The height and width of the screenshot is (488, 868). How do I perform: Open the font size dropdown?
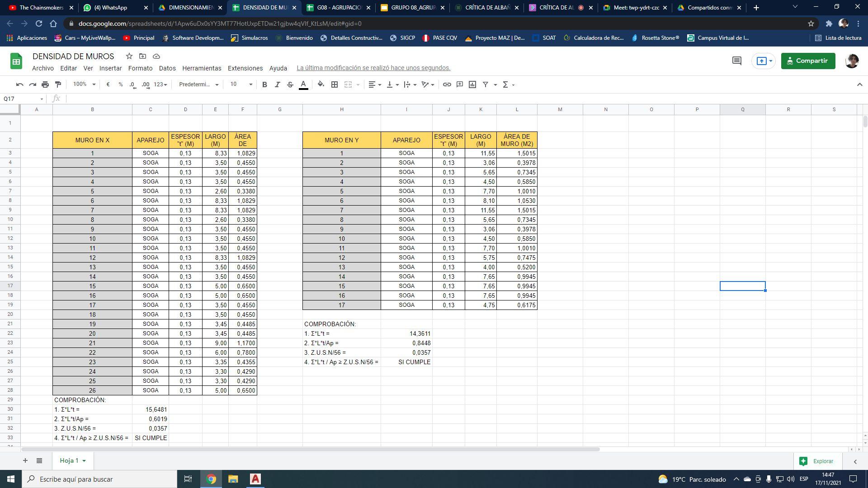point(241,84)
